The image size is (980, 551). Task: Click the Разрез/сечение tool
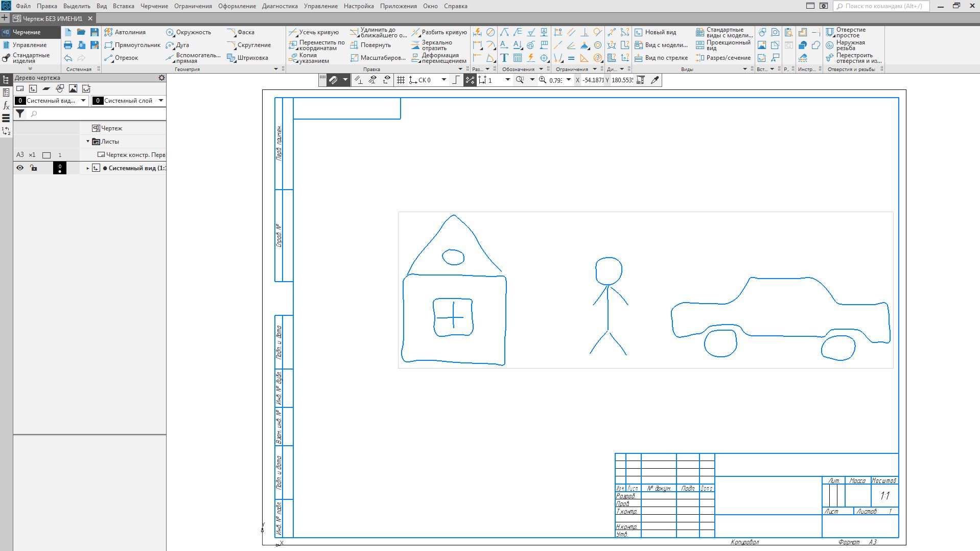coord(723,58)
